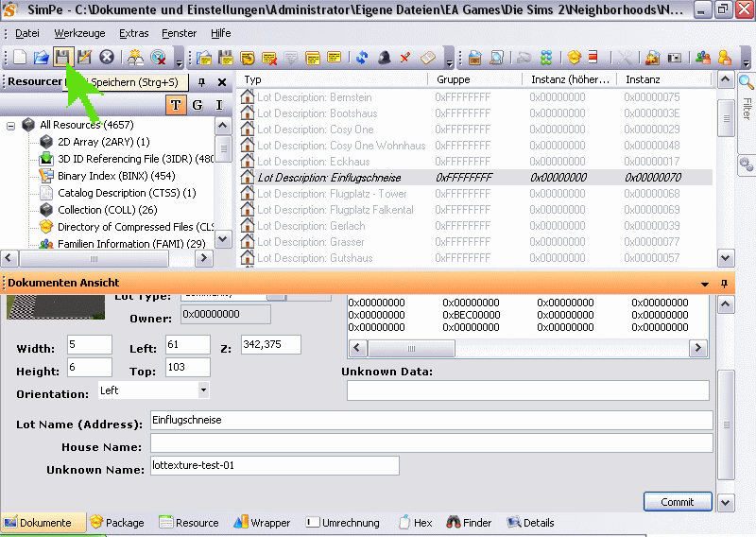Close the Resourcen panel with X
The height and width of the screenshot is (537, 756).
click(x=222, y=82)
